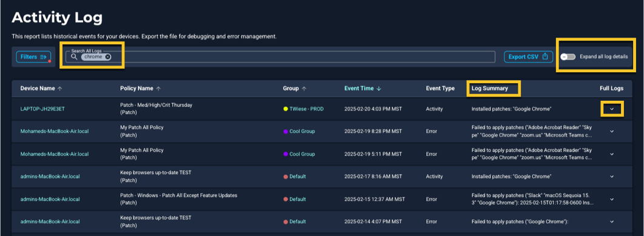Viewport: 644px width, 236px height.
Task: Sort by Policy Name column
Action: (x=140, y=88)
